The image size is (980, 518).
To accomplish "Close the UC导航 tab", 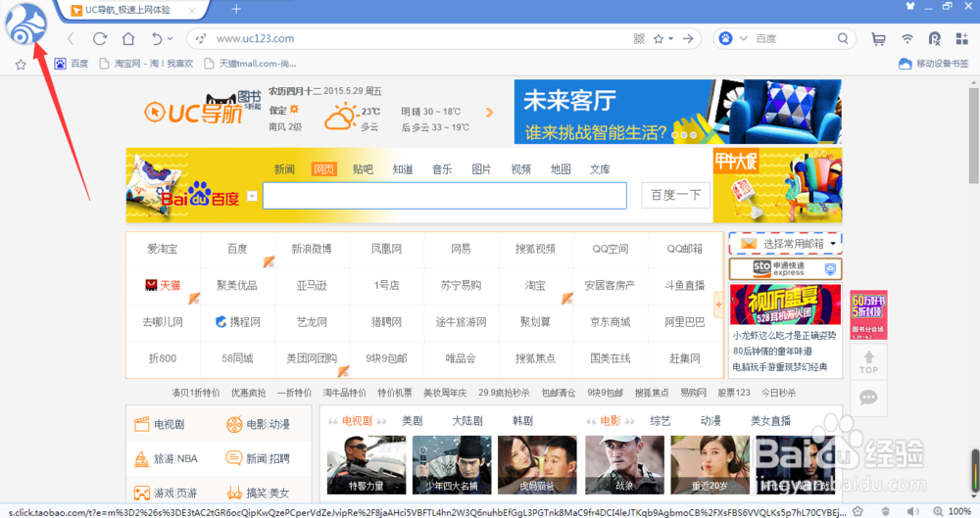I will coord(192,10).
